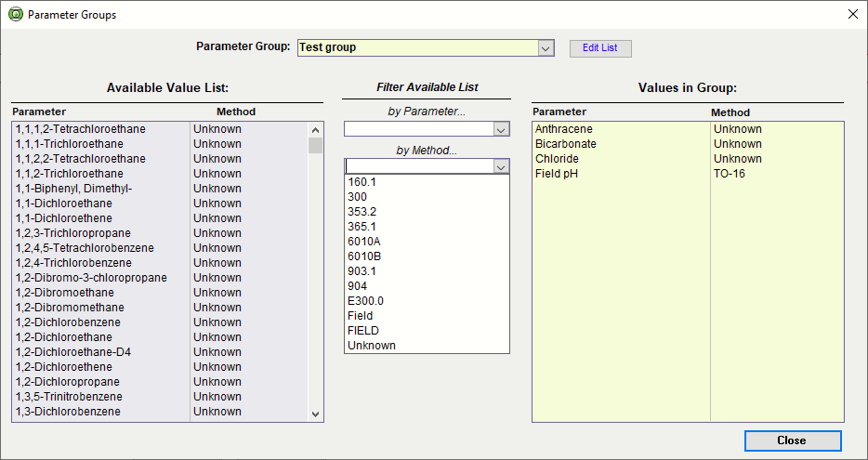Click the Parameter Groups window app icon

[x=16, y=15]
